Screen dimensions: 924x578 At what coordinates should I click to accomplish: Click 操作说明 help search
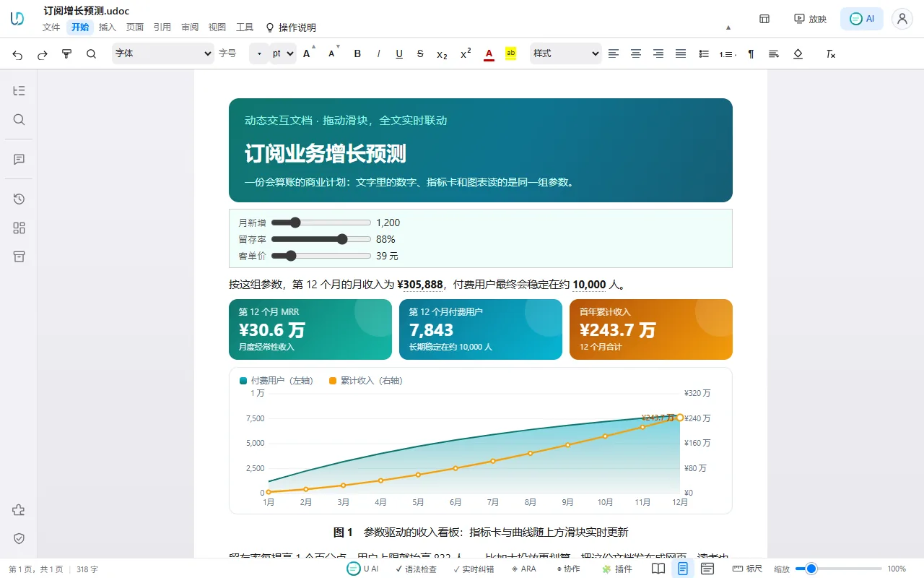[x=291, y=27]
